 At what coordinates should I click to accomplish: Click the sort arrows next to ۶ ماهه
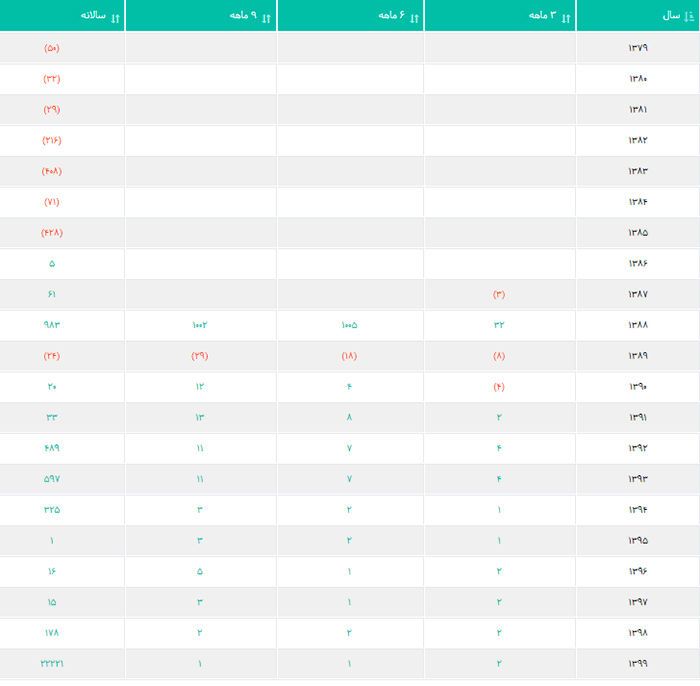[415, 17]
